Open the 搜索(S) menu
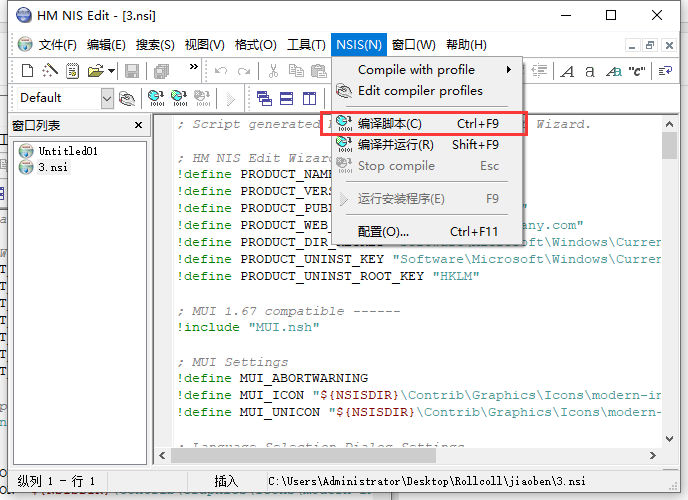 point(155,45)
